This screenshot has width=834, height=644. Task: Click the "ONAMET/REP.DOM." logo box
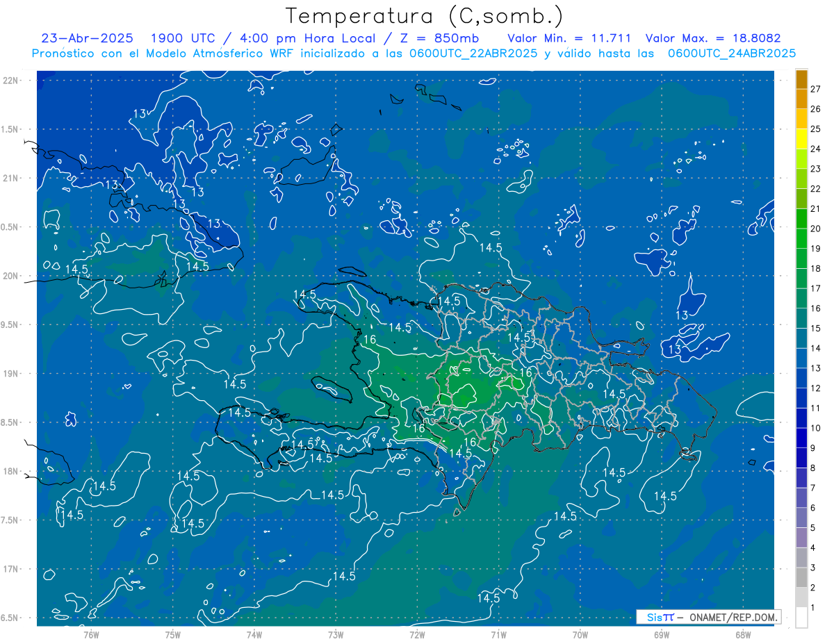[x=708, y=617]
